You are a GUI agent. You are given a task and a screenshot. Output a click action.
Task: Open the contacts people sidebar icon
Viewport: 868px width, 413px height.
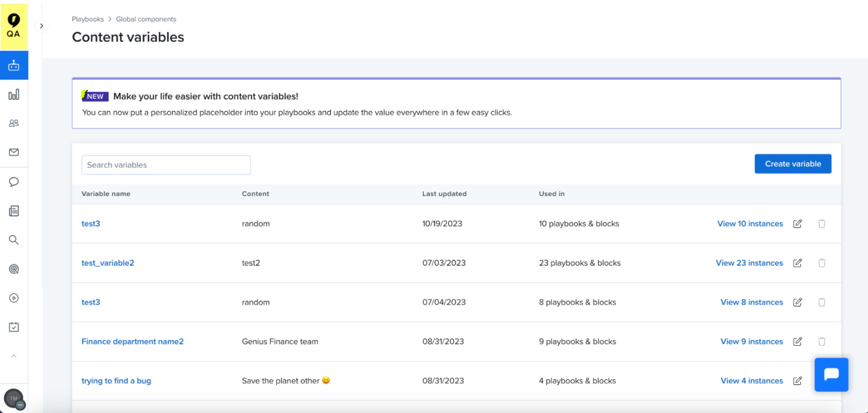coord(14,123)
